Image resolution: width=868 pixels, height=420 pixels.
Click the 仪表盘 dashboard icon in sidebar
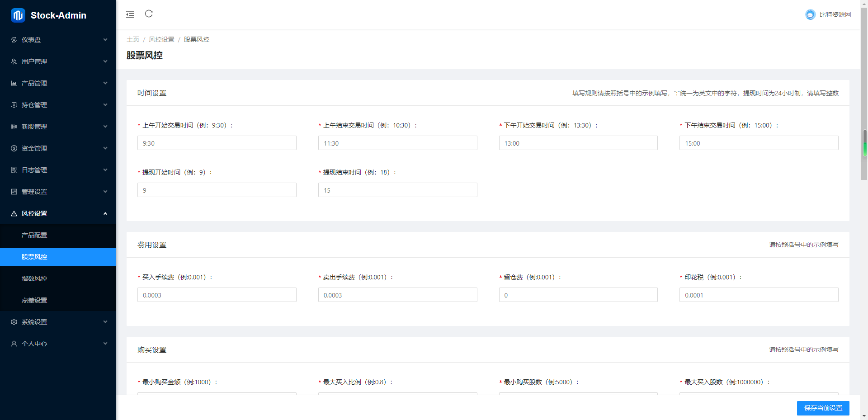(x=14, y=40)
